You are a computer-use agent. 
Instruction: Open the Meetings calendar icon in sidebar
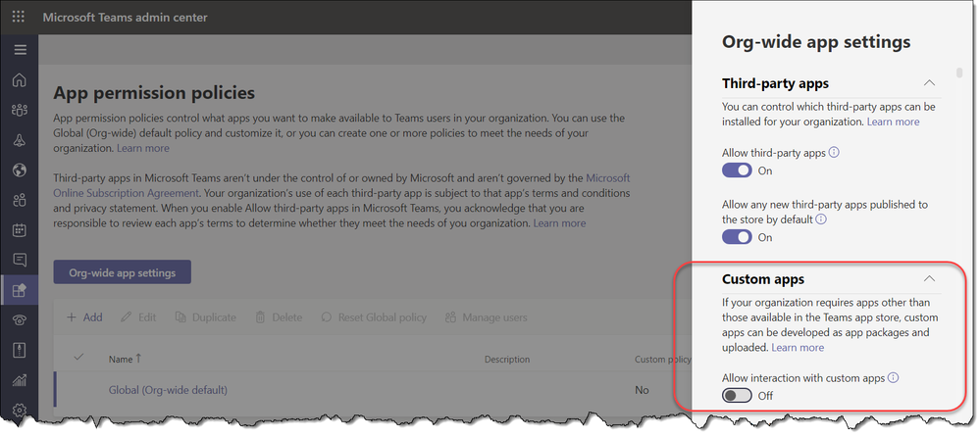[x=20, y=230]
